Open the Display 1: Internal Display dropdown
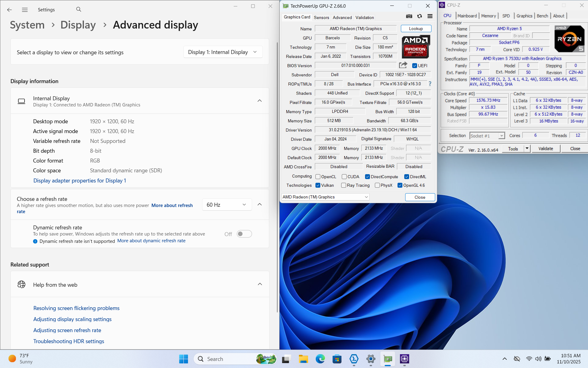Image resolution: width=588 pixels, height=368 pixels. click(223, 52)
